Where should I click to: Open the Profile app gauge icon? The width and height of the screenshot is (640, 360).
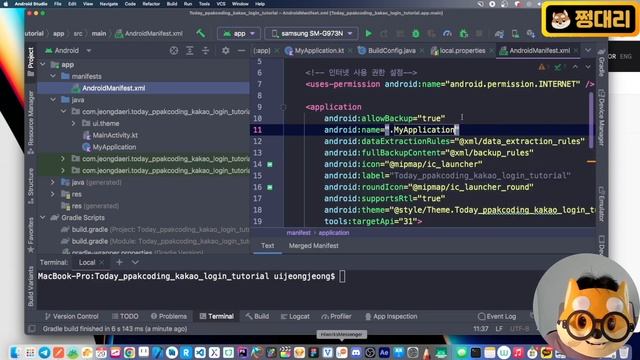[447, 33]
